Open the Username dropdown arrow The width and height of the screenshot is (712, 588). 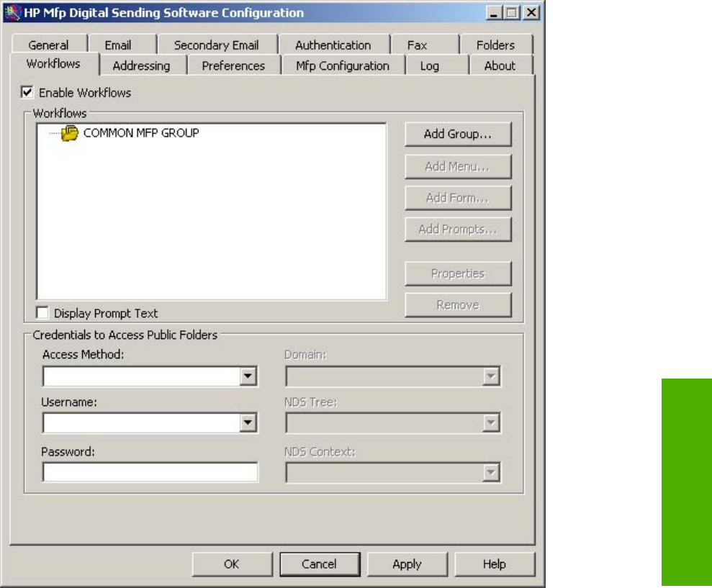tap(248, 422)
